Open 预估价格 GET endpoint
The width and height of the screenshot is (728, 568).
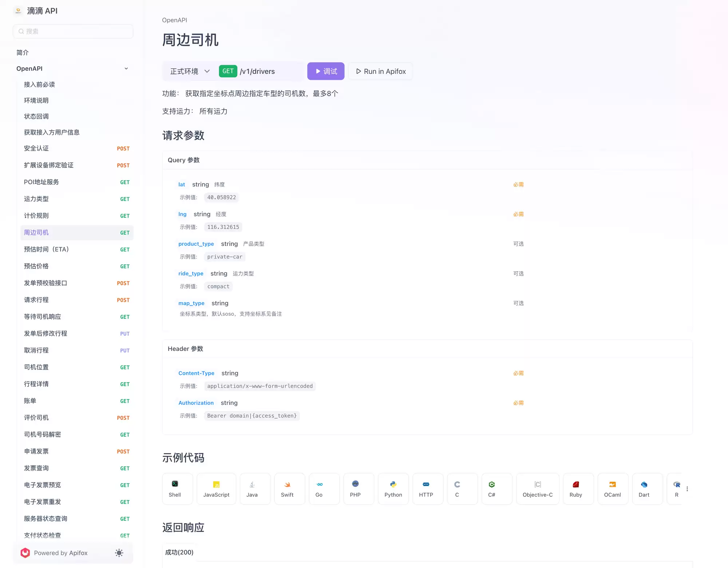(77, 266)
